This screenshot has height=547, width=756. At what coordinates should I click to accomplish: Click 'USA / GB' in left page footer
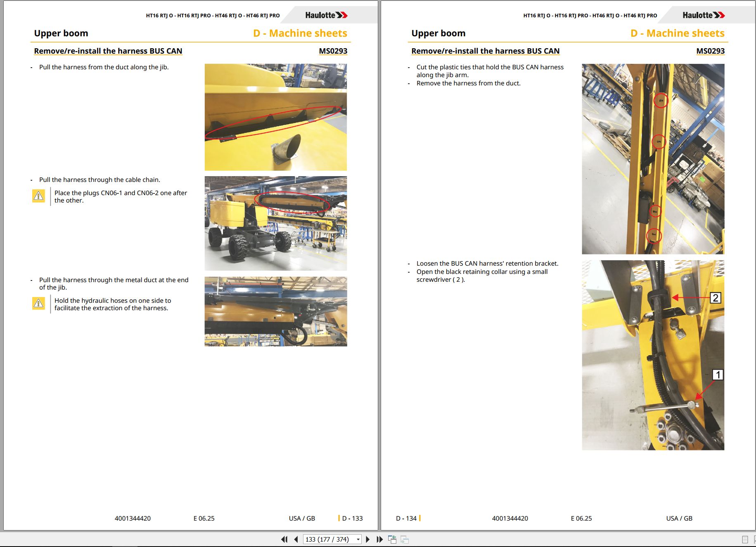pyautogui.click(x=302, y=518)
